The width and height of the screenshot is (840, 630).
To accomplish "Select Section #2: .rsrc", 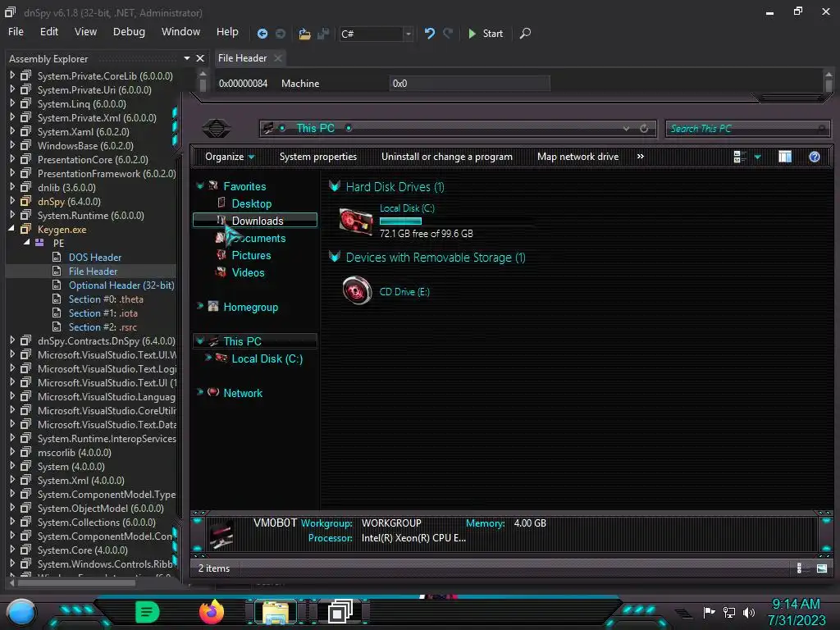I will (103, 326).
